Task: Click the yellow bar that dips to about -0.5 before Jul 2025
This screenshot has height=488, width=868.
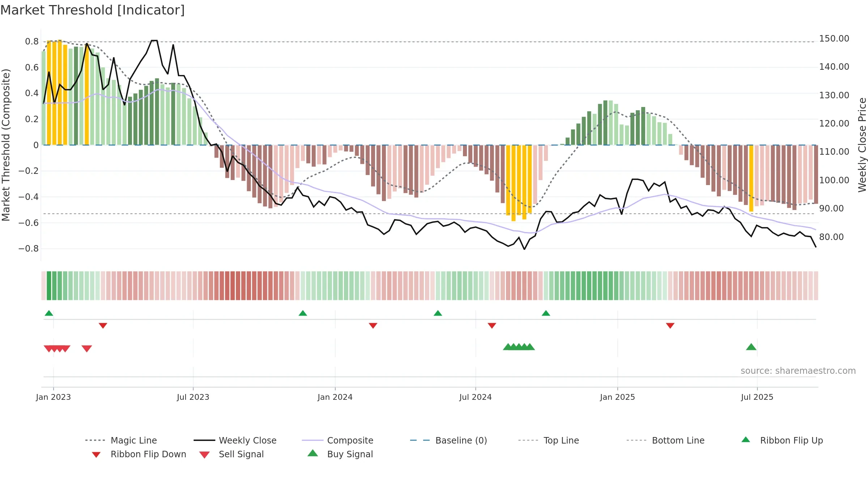Action: coord(751,178)
